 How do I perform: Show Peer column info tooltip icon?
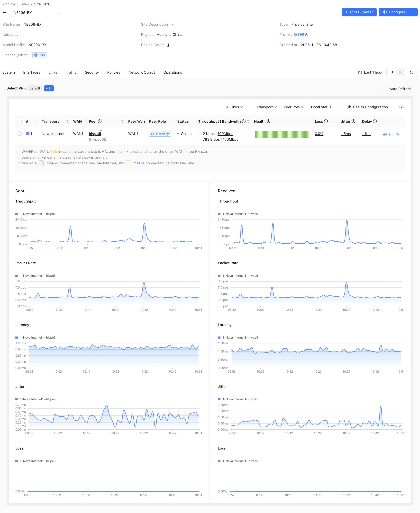(100, 121)
